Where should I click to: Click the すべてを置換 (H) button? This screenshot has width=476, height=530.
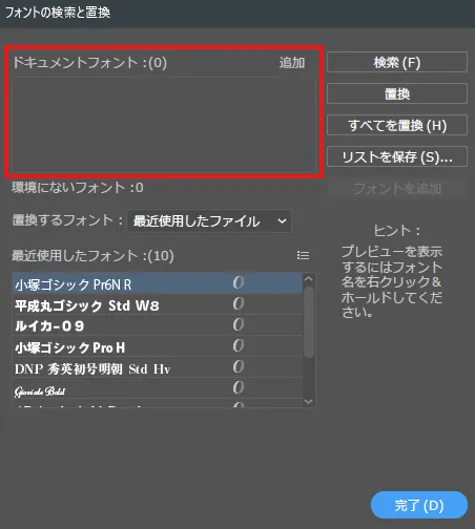(x=397, y=125)
